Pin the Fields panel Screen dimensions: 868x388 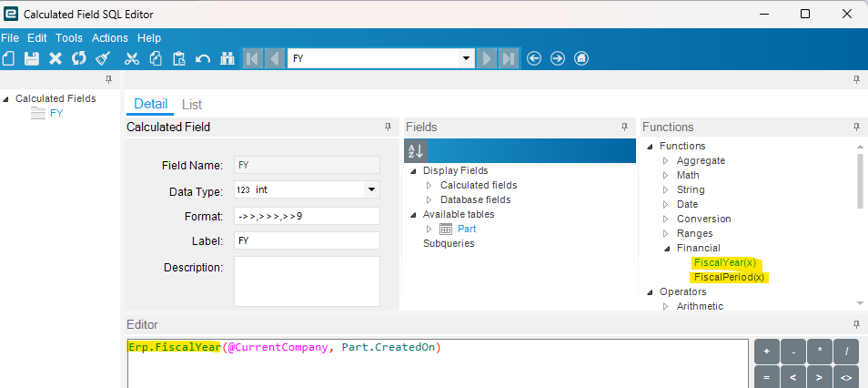(624, 127)
